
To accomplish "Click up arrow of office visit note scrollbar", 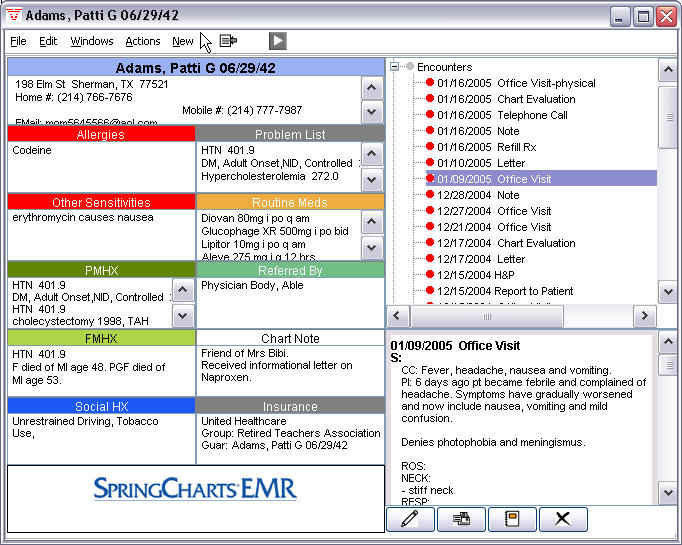I will click(668, 342).
